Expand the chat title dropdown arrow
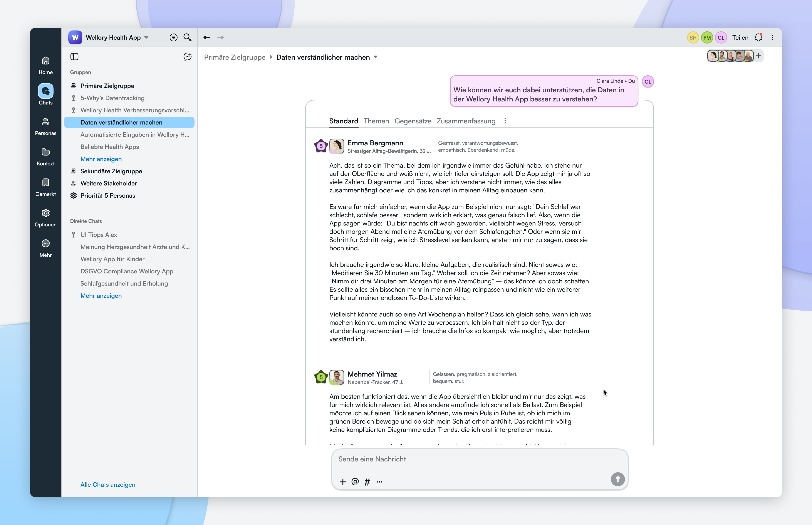 coord(376,57)
